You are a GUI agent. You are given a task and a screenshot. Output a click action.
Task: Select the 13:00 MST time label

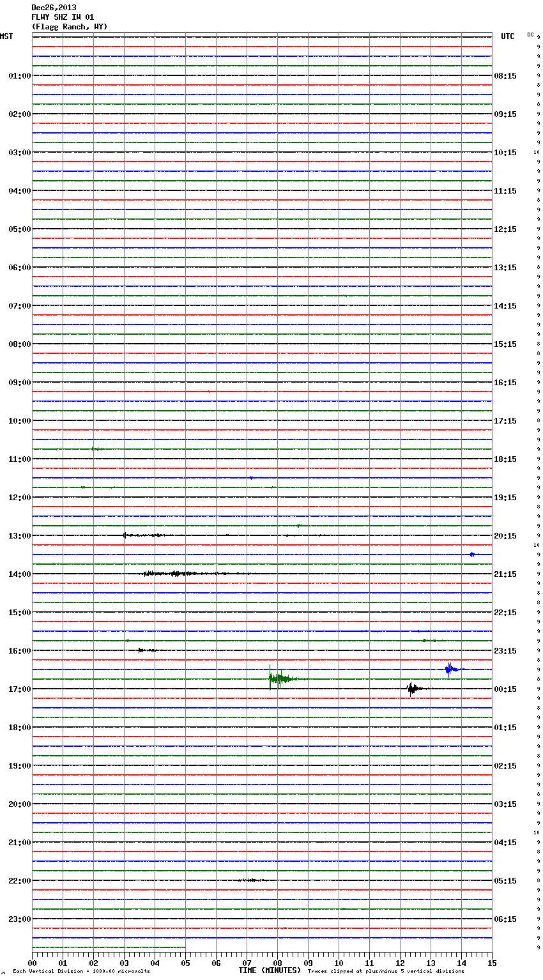click(x=19, y=536)
